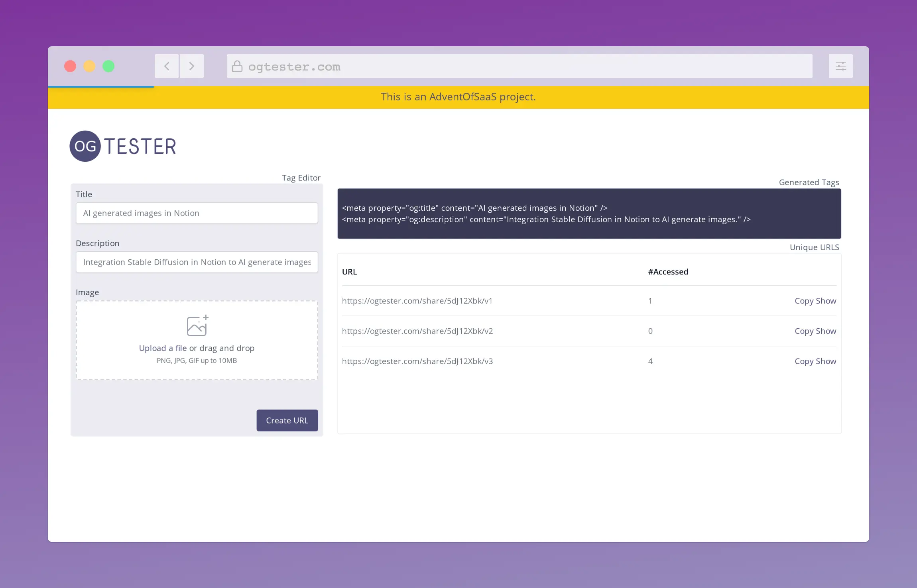917x588 pixels.
Task: Click the padlock icon in address bar
Action: [x=237, y=66]
